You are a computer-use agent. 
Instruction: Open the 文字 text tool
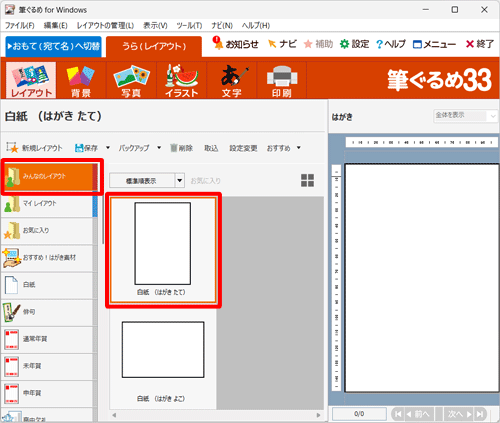(x=232, y=80)
